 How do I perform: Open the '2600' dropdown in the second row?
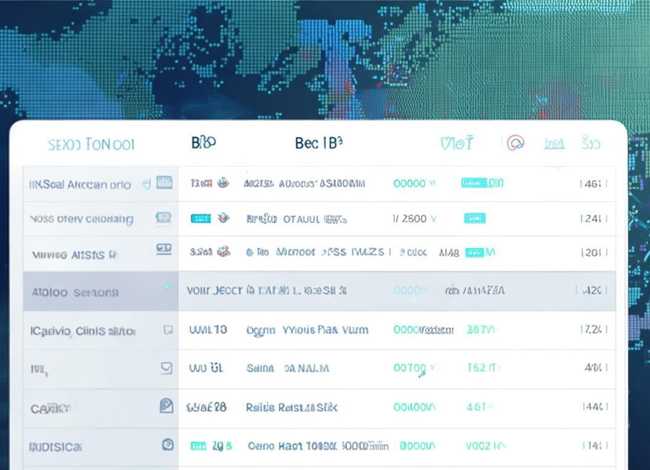coord(415,218)
